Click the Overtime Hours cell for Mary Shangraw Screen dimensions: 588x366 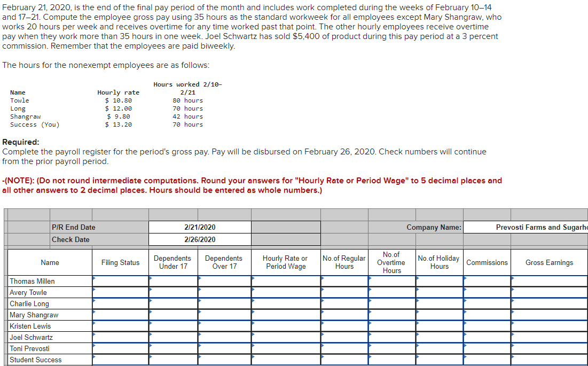391,315
